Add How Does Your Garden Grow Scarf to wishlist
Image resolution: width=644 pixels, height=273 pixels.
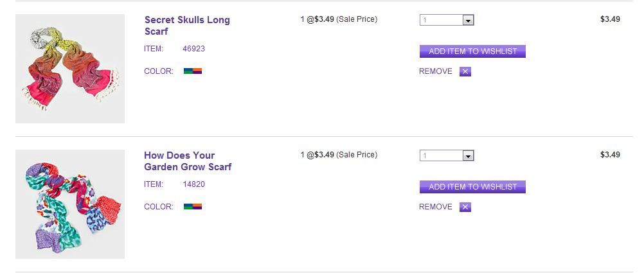[472, 187]
